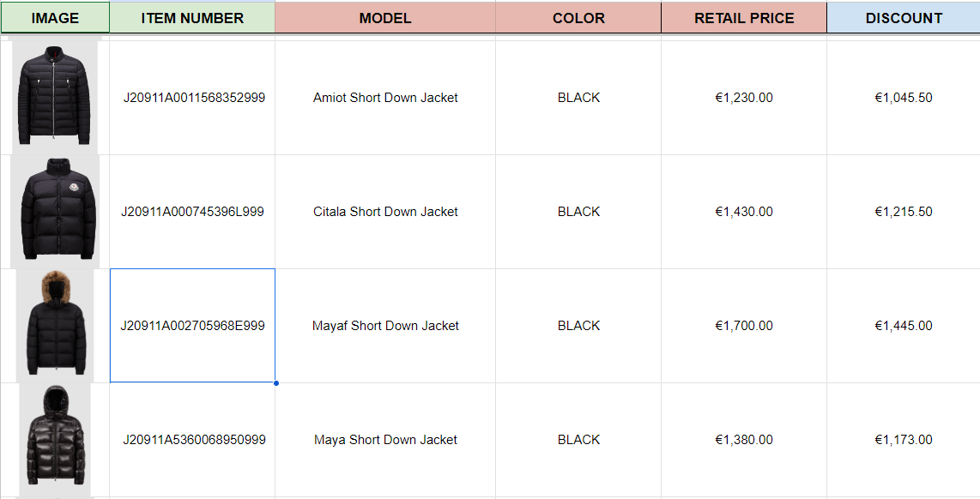Screen dimensions: 980x499
Task: Click the Amiot jacket product image
Action: coord(55,95)
